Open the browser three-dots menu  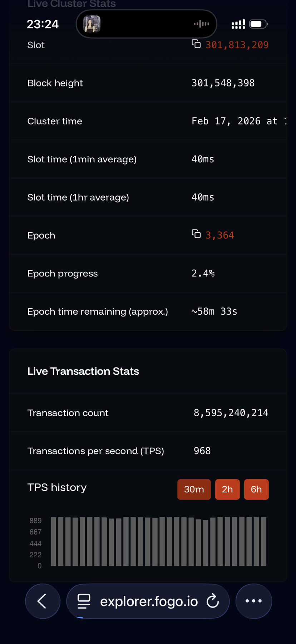[254, 601]
